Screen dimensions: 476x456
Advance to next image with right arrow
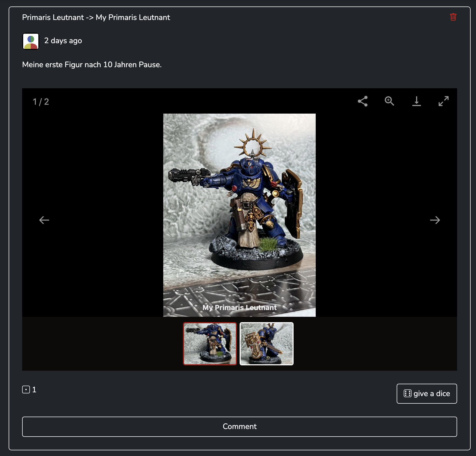(x=435, y=220)
